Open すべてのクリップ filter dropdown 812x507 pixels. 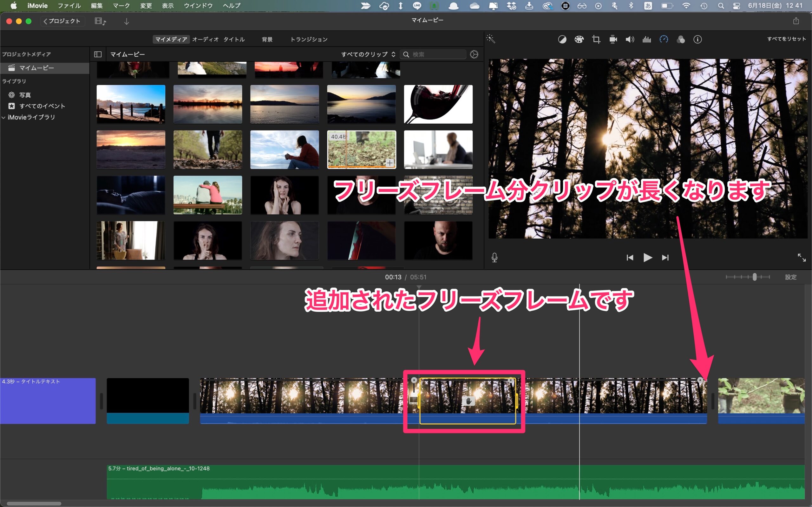click(x=368, y=54)
